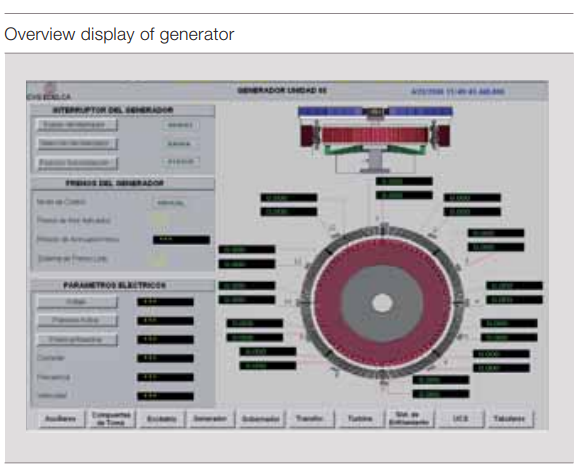Click the Voltaje button in Parámetros Eléctricos
Image resolution: width=587 pixels, height=473 pixels.
[77, 301]
